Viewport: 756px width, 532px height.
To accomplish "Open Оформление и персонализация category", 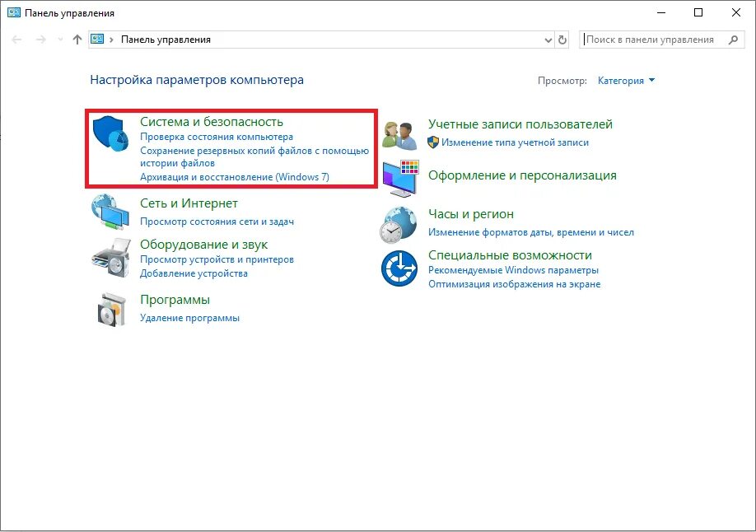I will (x=522, y=175).
